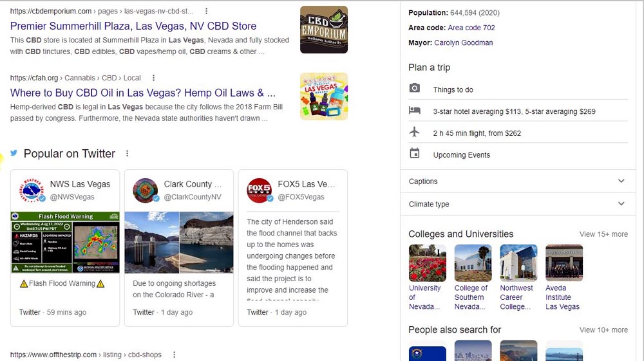
Task: Click the FOX5 Las Vegas logo
Action: [260, 190]
